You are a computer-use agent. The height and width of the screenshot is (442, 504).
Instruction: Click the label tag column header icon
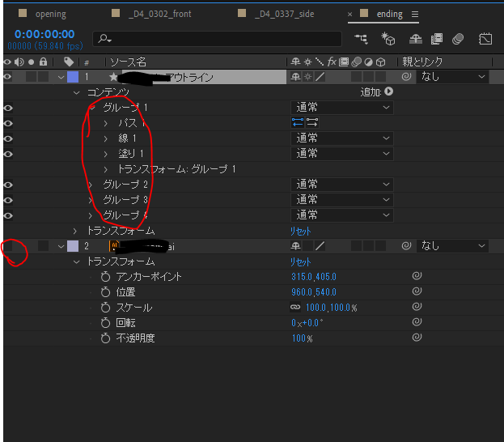click(x=69, y=62)
